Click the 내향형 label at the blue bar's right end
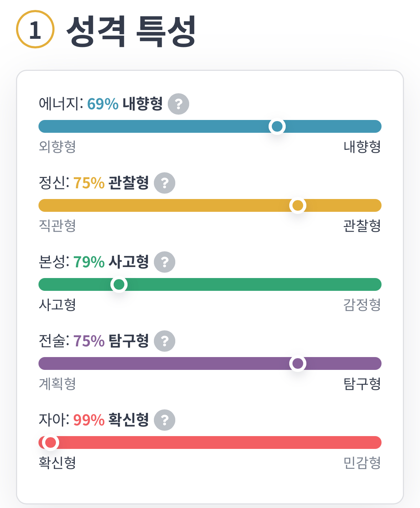This screenshot has height=508, width=420. (362, 147)
